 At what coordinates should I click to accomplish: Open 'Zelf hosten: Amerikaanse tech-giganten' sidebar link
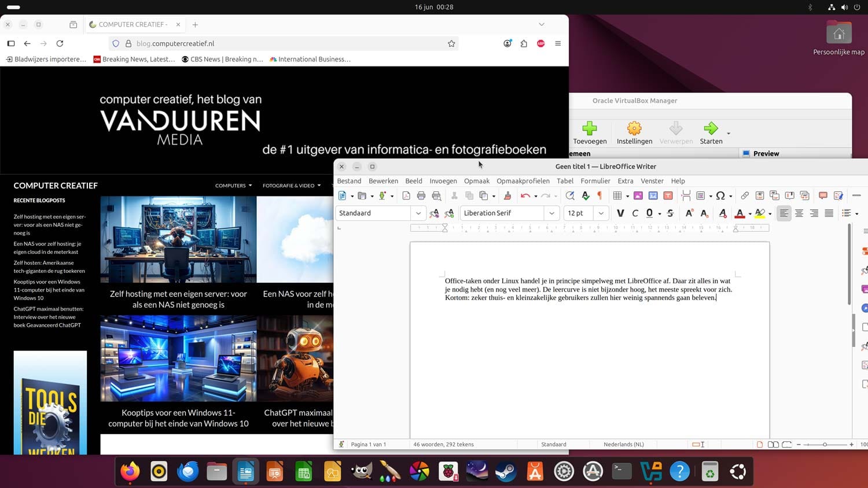[49, 267]
